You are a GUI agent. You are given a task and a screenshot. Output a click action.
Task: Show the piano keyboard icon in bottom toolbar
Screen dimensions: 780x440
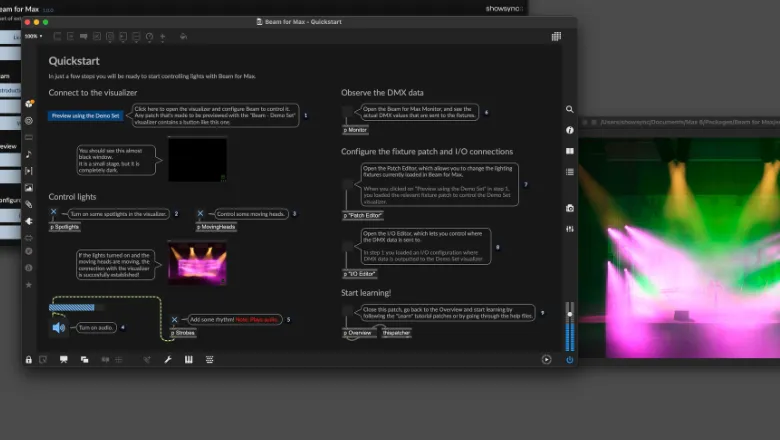[x=189, y=359]
